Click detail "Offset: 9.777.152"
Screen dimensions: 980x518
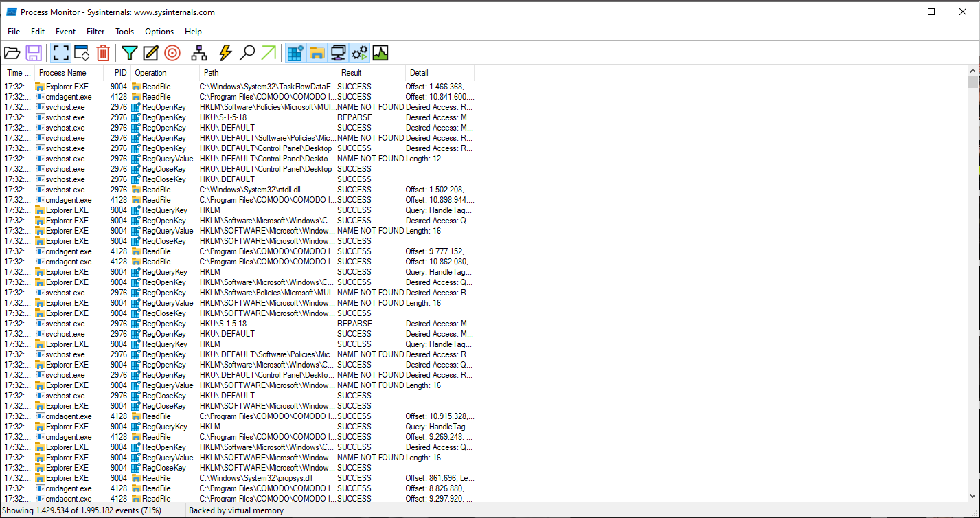click(439, 251)
